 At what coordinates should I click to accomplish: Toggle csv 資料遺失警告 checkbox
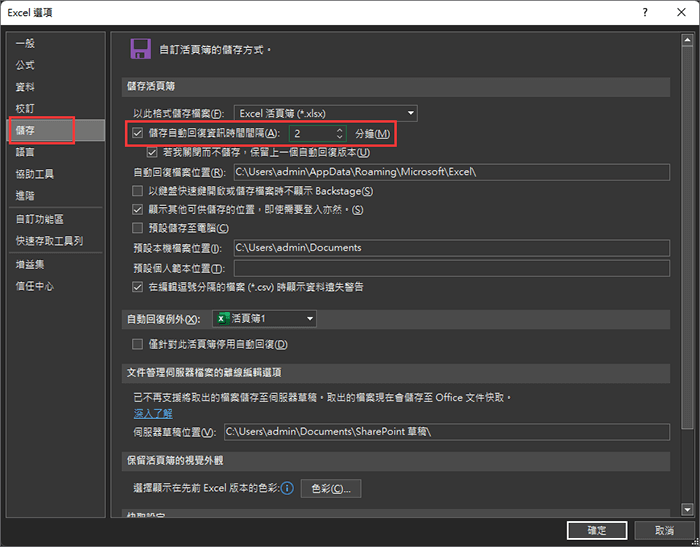click(x=138, y=287)
